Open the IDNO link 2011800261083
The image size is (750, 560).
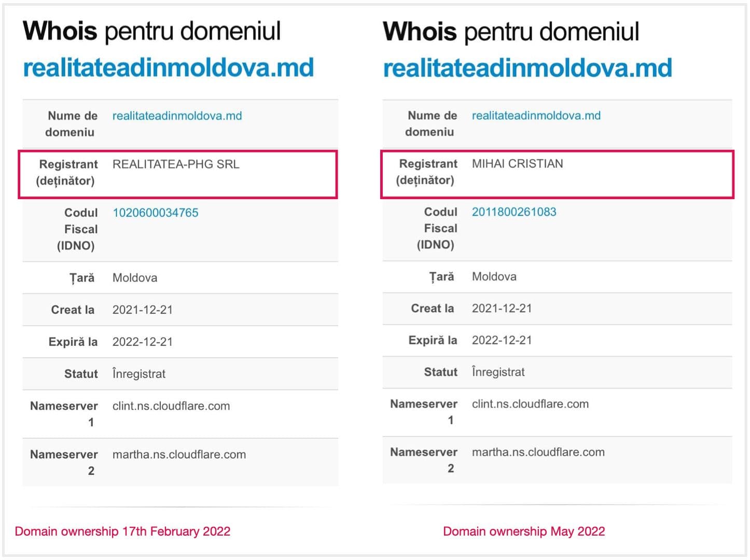513,212
